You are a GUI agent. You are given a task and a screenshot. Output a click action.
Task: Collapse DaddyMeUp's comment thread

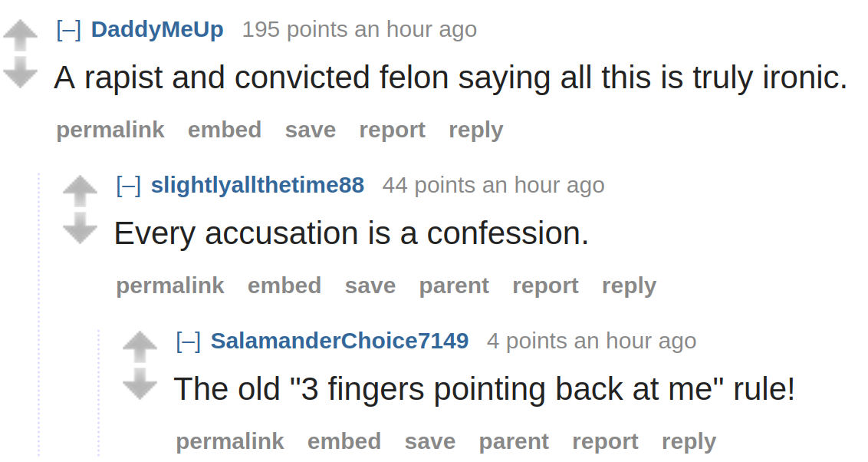(x=69, y=29)
